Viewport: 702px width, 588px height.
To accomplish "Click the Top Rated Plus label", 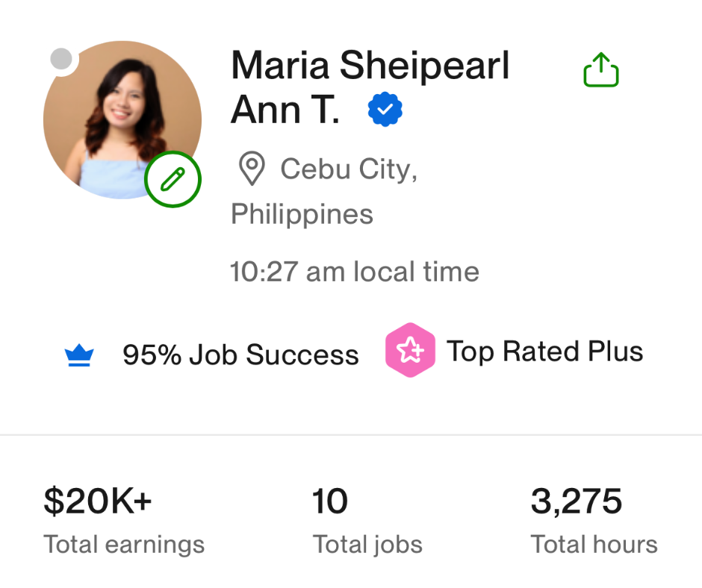I will coord(544,351).
